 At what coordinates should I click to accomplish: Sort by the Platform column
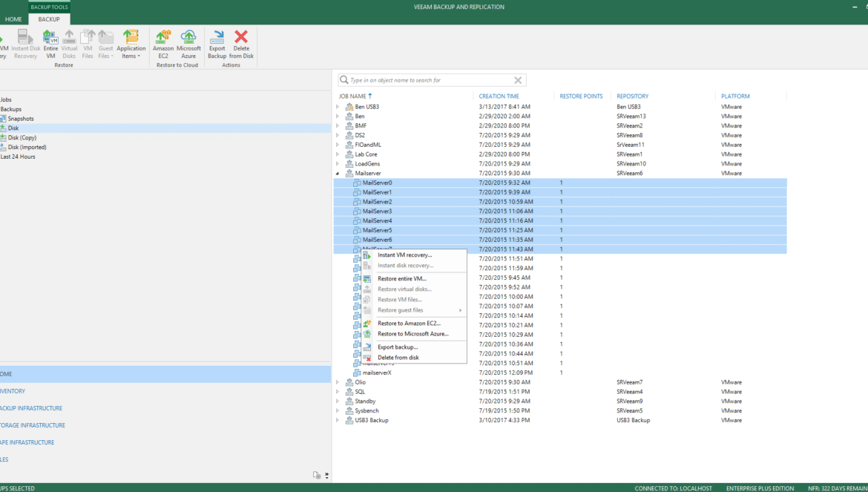735,96
